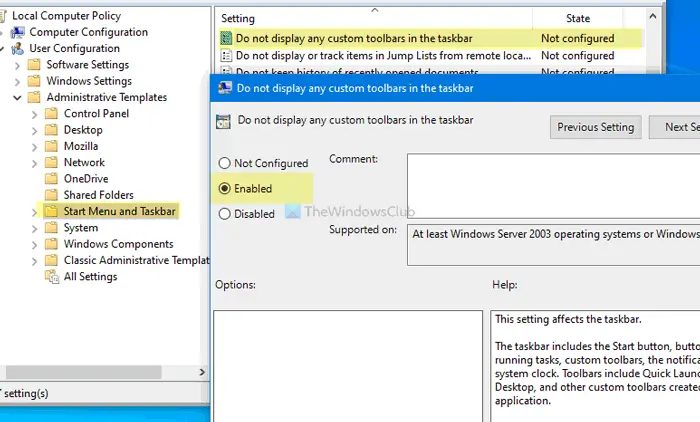Click the Previous Setting button
Image resolution: width=700 pixels, height=422 pixels.
pos(596,127)
